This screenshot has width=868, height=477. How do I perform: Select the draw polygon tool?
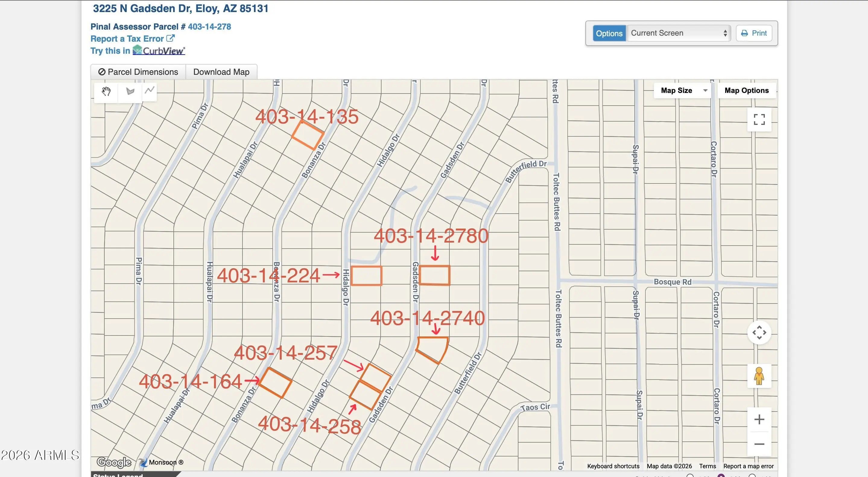tap(130, 91)
